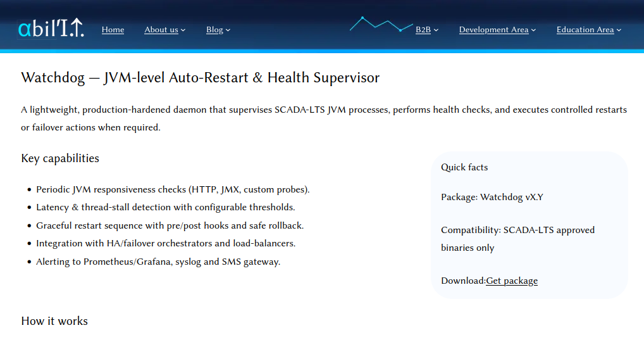The height and width of the screenshot is (342, 644).
Task: Expand the B2B dropdown arrow
Action: [437, 30]
